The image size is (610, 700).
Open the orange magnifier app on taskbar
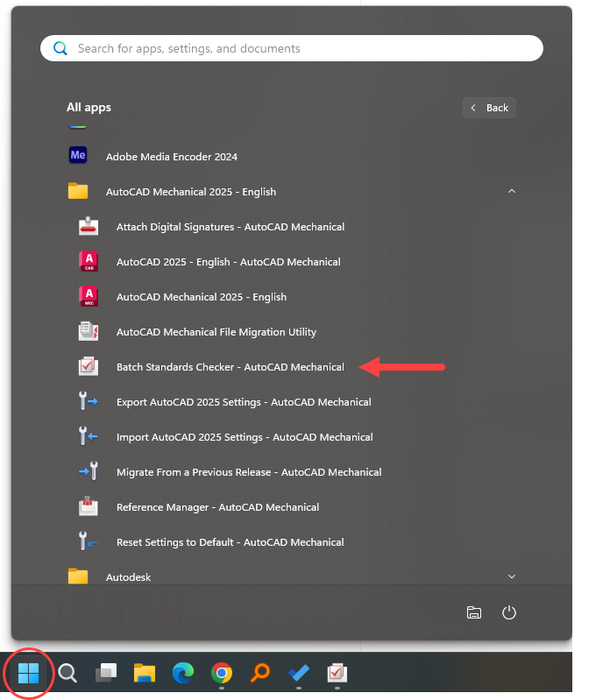260,673
